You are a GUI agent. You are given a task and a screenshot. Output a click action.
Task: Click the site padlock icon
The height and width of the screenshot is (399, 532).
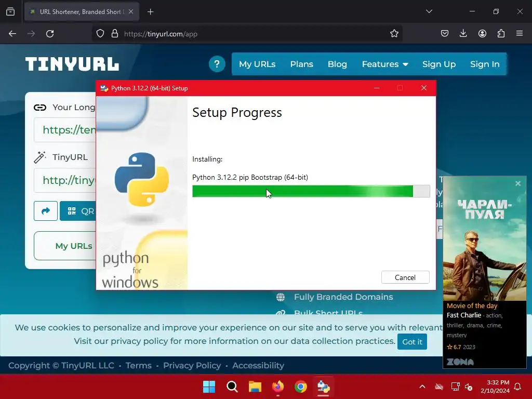pos(115,34)
